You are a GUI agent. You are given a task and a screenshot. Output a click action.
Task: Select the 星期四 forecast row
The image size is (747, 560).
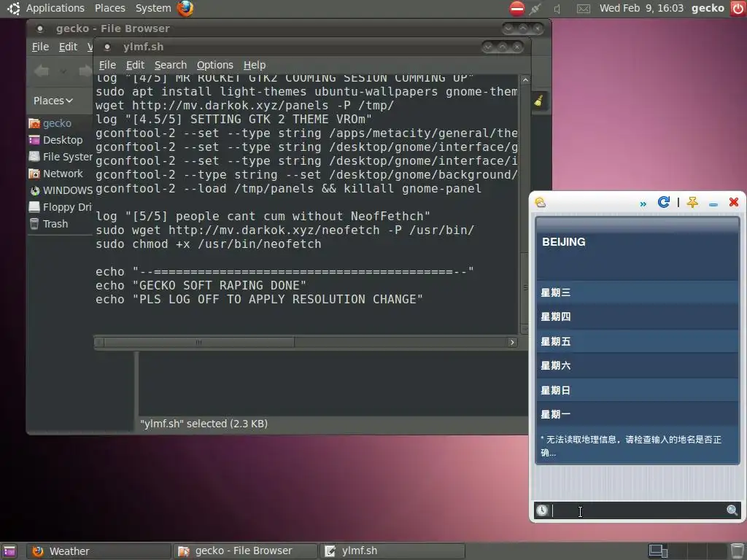click(x=637, y=316)
